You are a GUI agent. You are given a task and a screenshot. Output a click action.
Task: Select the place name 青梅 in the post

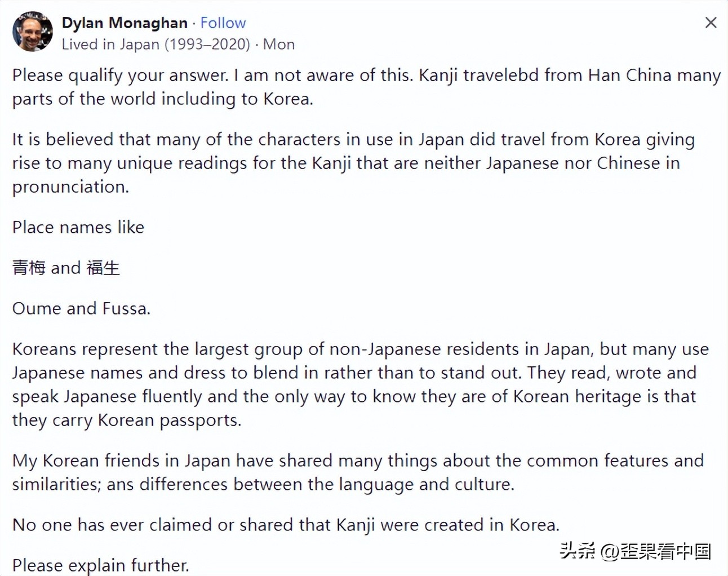tap(29, 268)
